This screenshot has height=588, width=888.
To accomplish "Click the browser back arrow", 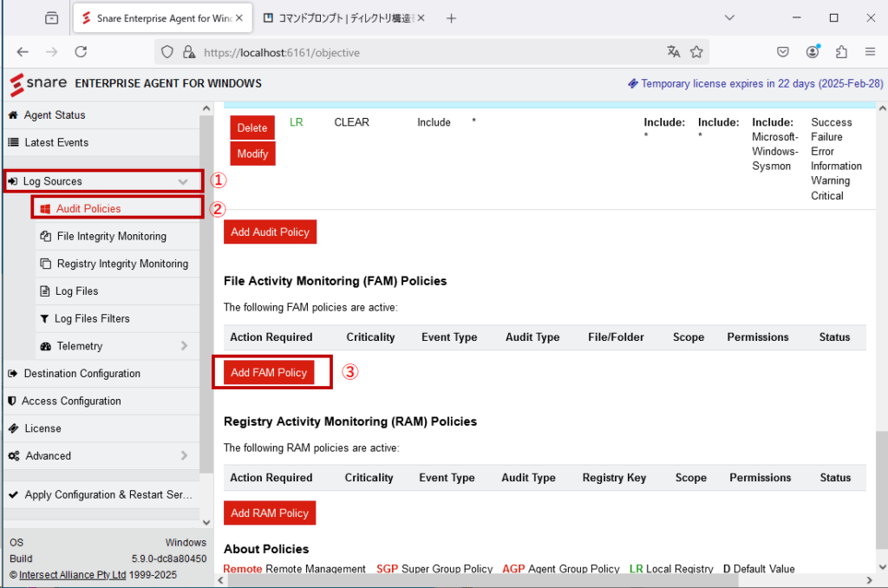I will point(23,52).
